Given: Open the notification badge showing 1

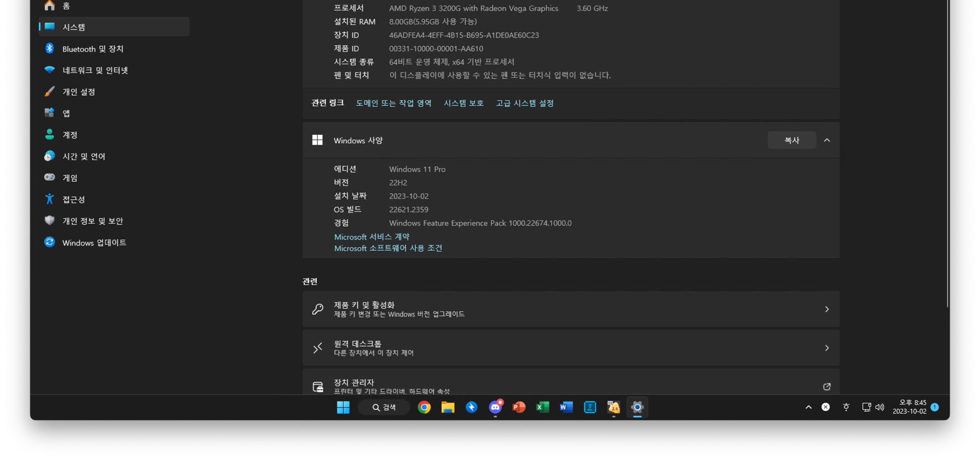Looking at the screenshot, I should point(935,407).
